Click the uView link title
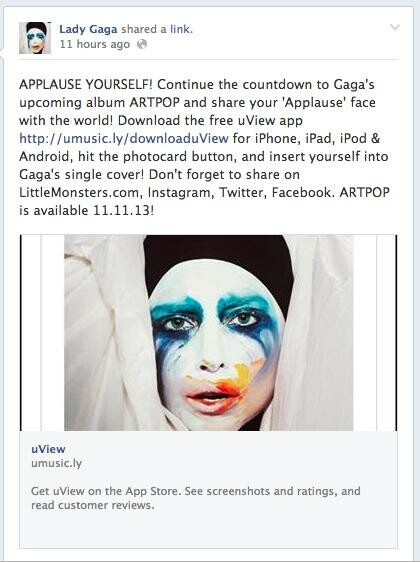This screenshot has width=420, height=562. coord(48,449)
